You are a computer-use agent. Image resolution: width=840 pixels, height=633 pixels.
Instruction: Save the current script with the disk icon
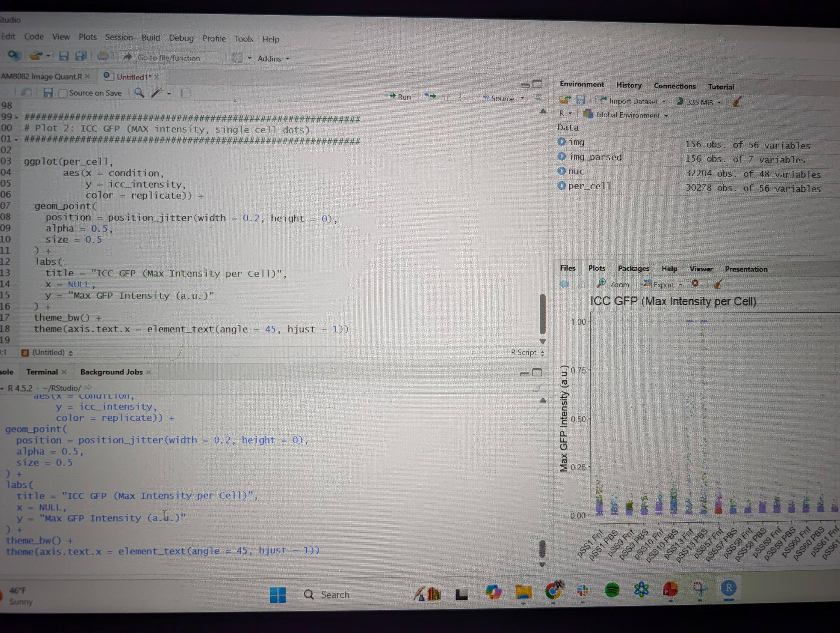[x=48, y=93]
